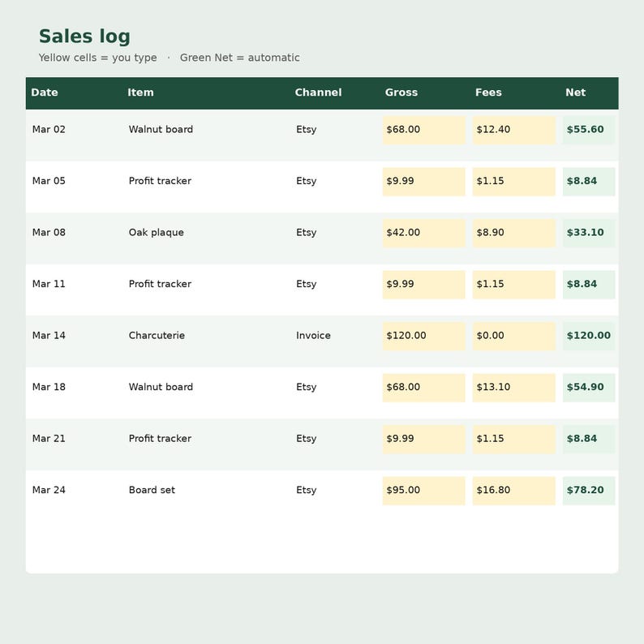
Task: Click the Mar 11 date cell
Action: click(x=49, y=284)
